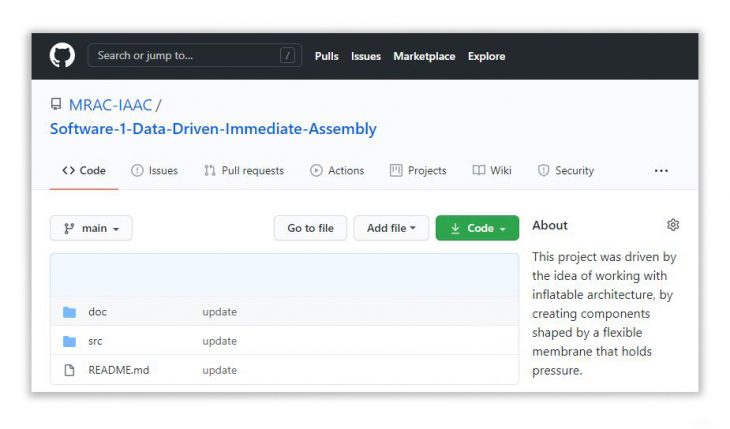730x429 pixels.
Task: Open About section settings gear
Action: pos(673,225)
